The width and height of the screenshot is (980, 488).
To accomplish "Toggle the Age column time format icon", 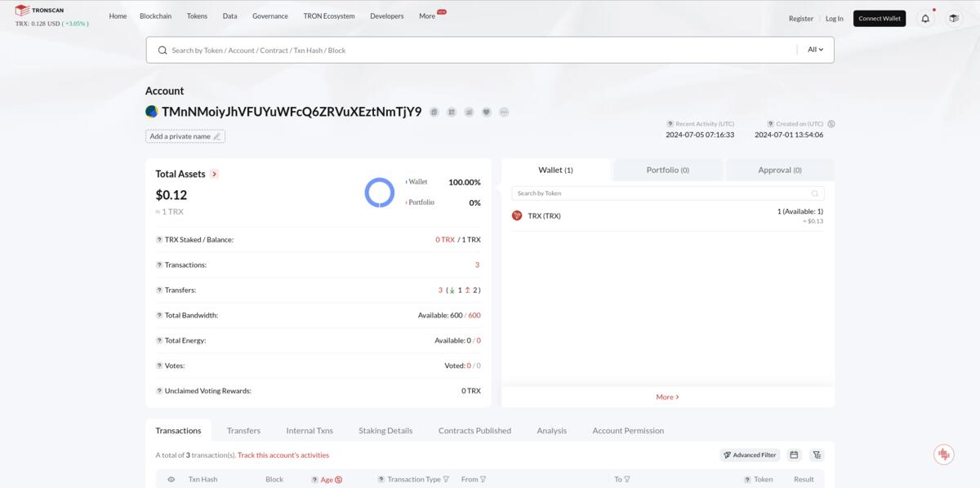I will [338, 480].
